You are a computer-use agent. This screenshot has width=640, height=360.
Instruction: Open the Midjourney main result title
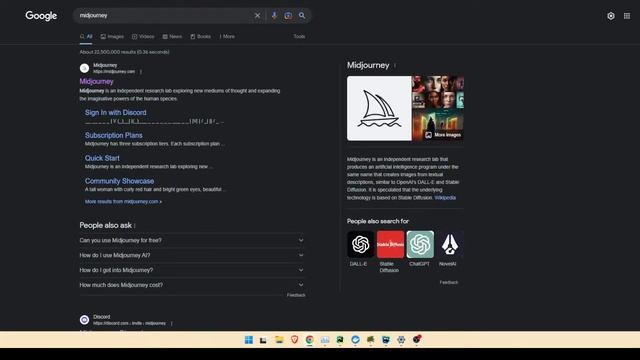click(96, 82)
